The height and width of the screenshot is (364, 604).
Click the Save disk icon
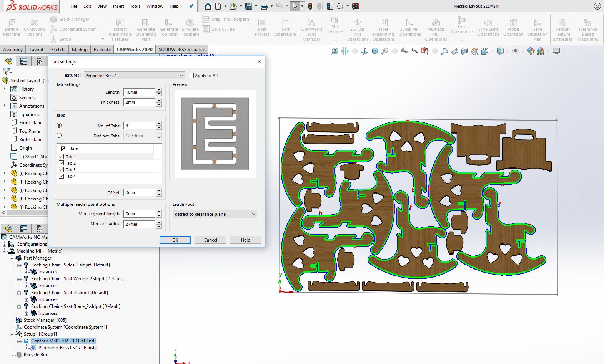point(249,6)
